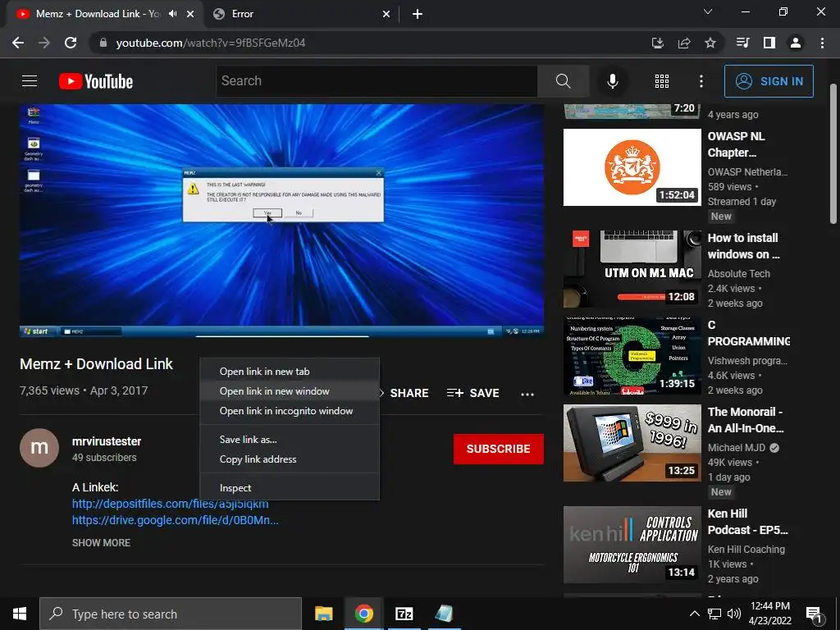Click the Chrome icon on the taskbar

[363, 614]
